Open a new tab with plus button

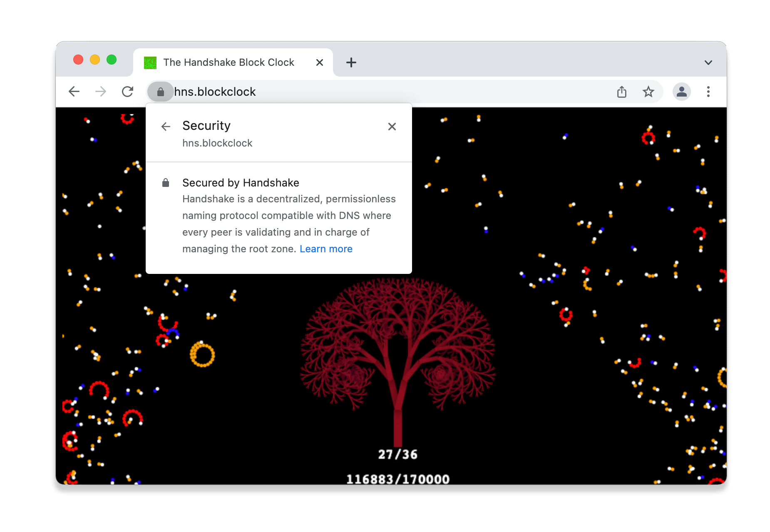click(x=351, y=62)
